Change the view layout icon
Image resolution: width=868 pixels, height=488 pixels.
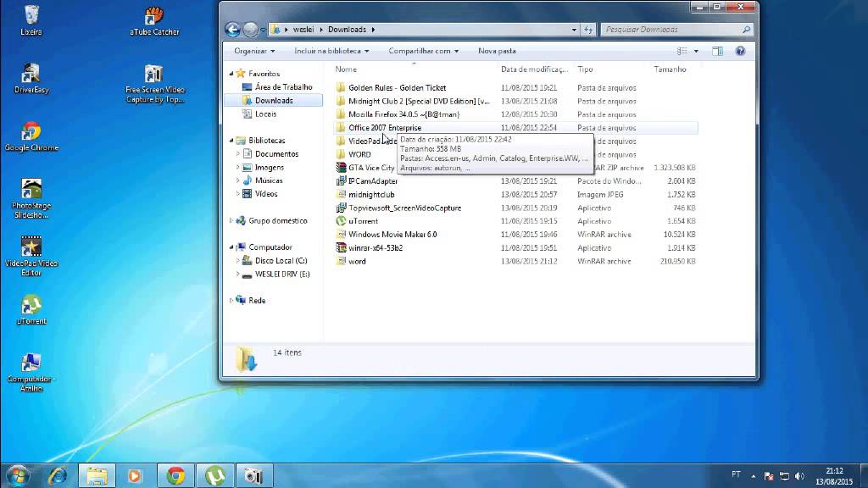[x=682, y=51]
